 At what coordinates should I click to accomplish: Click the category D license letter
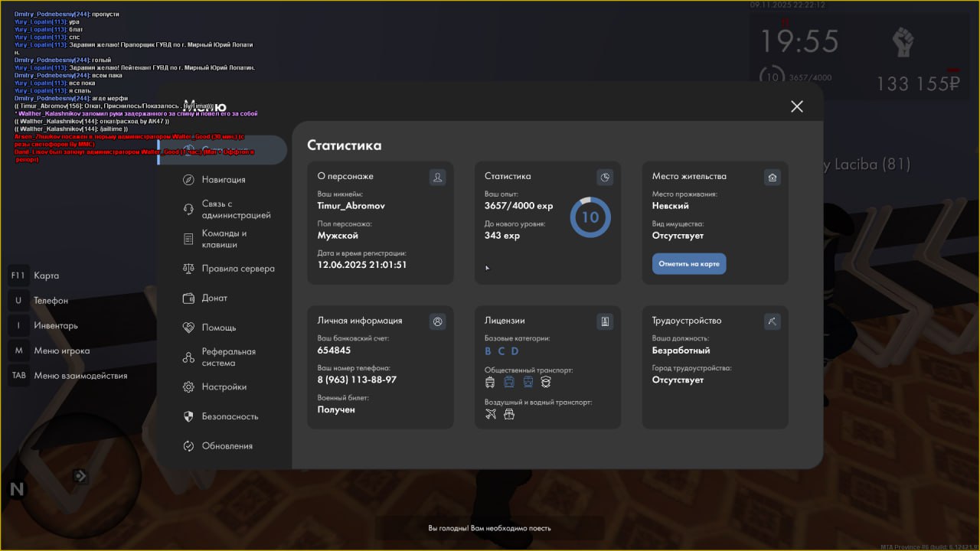coord(514,351)
